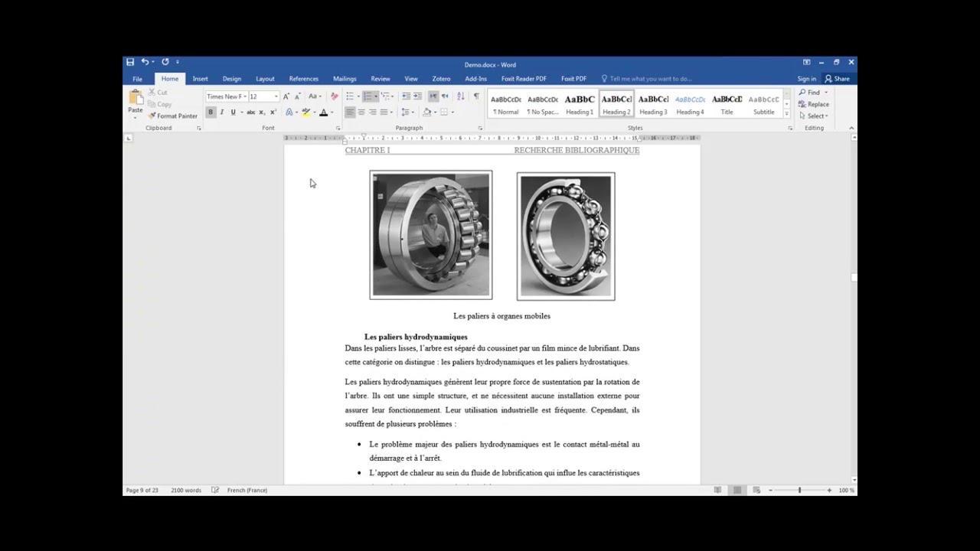Open the Change Case dropdown
This screenshot has height=551, width=980.
click(x=315, y=96)
